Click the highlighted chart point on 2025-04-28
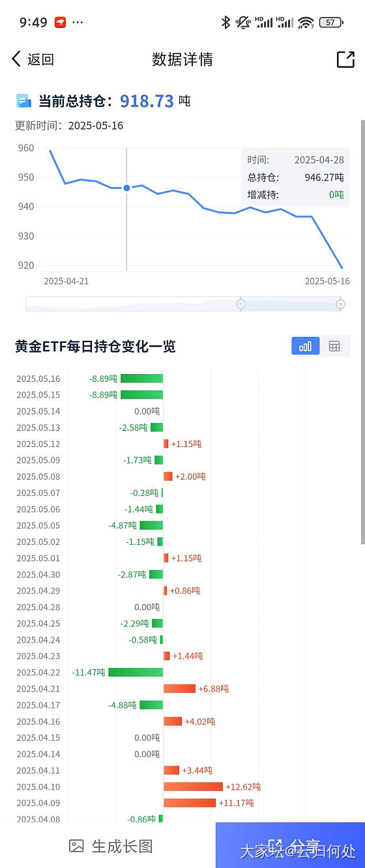 [126, 188]
